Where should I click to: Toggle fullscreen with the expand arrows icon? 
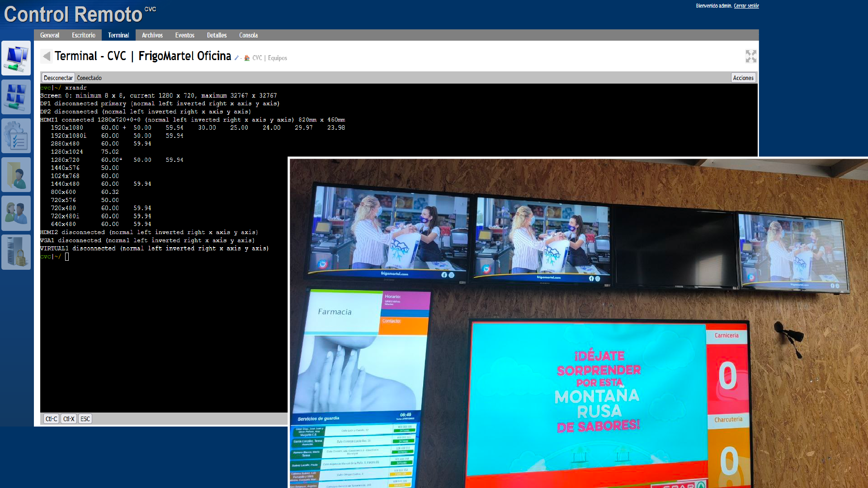pos(750,56)
